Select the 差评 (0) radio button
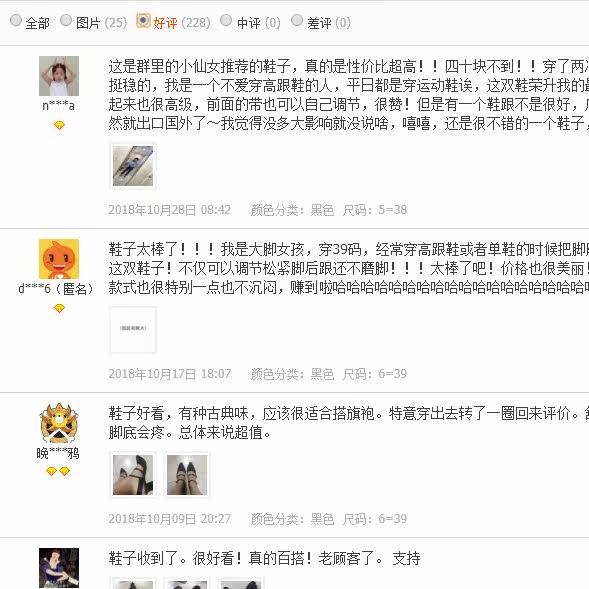 [297, 20]
